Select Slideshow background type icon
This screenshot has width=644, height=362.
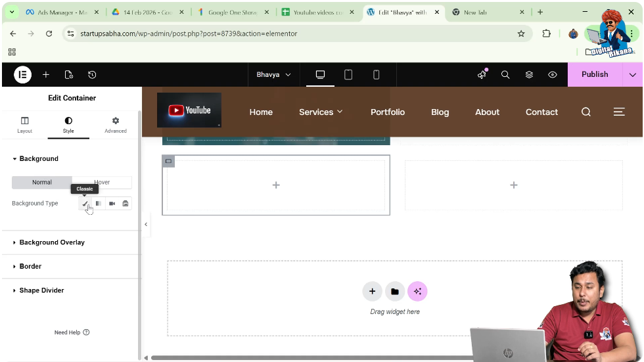126,203
